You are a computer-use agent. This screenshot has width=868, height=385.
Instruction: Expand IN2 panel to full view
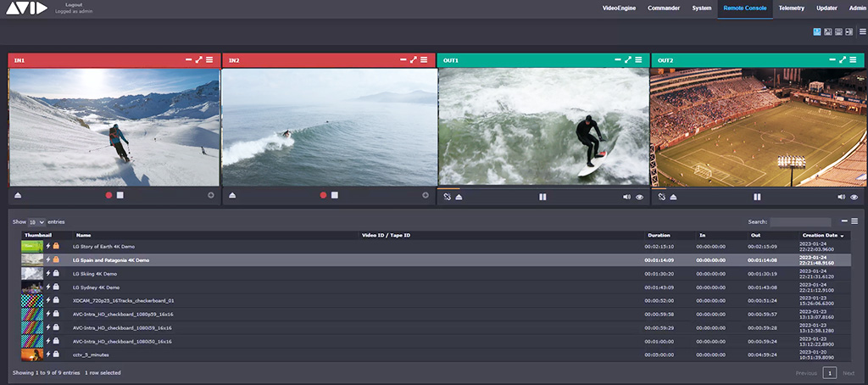point(413,60)
